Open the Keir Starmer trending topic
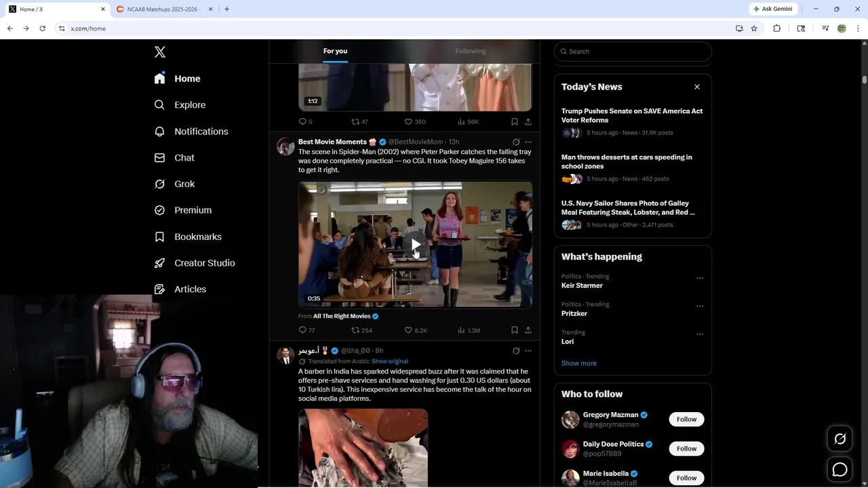The width and height of the screenshot is (868, 488). tap(582, 285)
